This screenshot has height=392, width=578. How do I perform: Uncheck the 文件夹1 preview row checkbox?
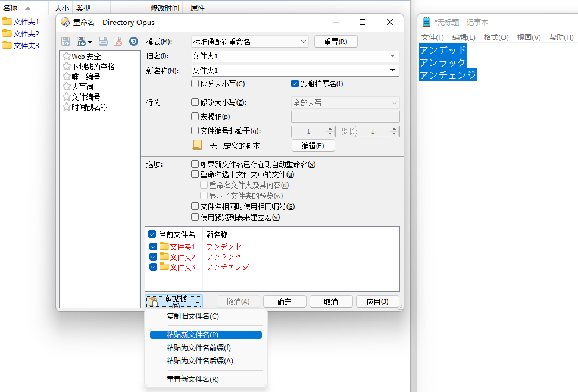tap(154, 246)
